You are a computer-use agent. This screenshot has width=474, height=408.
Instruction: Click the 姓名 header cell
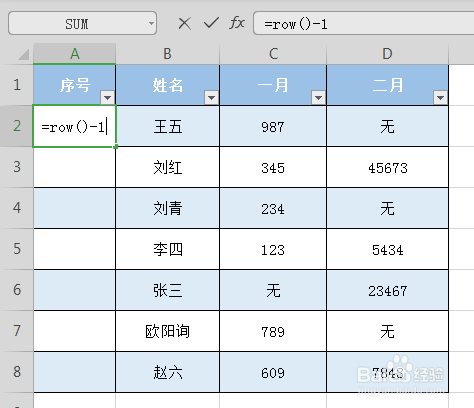pos(168,85)
